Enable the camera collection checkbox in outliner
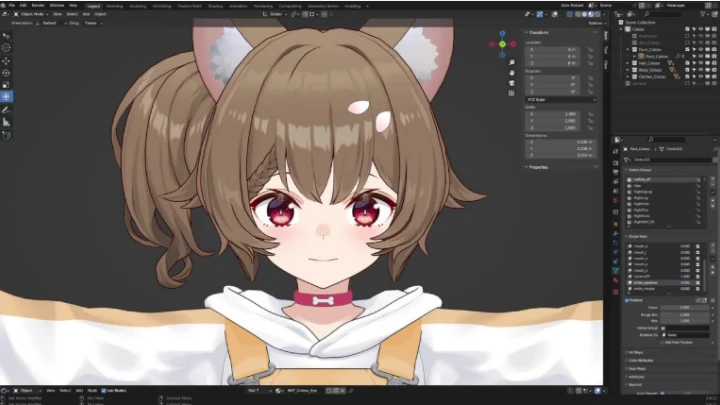Screen dimensions: 720x405 click(x=687, y=84)
